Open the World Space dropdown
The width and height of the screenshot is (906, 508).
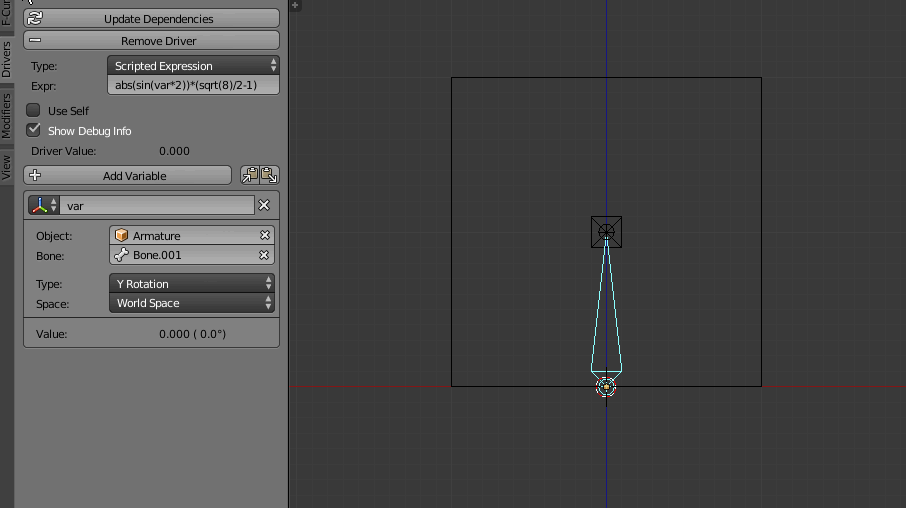[192, 303]
